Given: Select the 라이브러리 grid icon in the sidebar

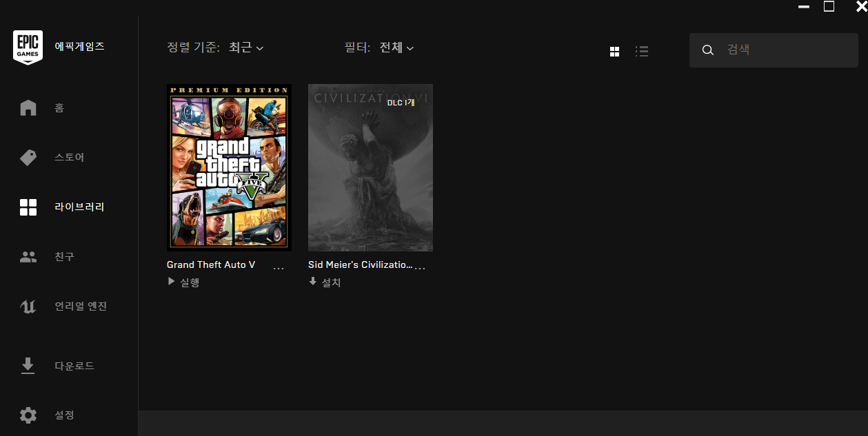Looking at the screenshot, I should pyautogui.click(x=28, y=207).
